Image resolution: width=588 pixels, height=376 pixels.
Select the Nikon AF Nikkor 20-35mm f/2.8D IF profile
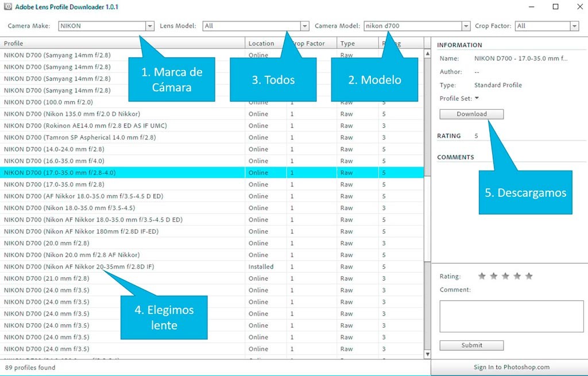99,267
